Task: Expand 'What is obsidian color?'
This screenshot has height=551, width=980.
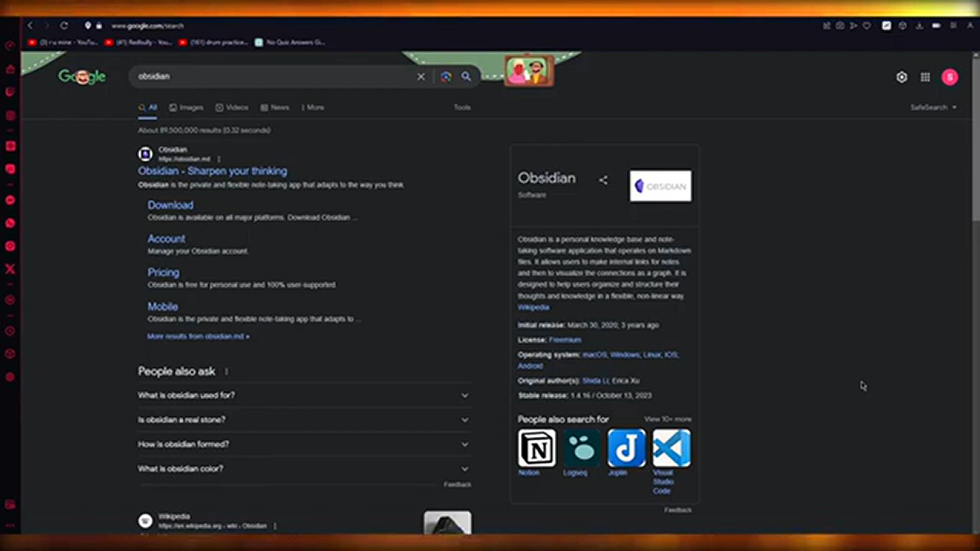Action: coord(305,469)
